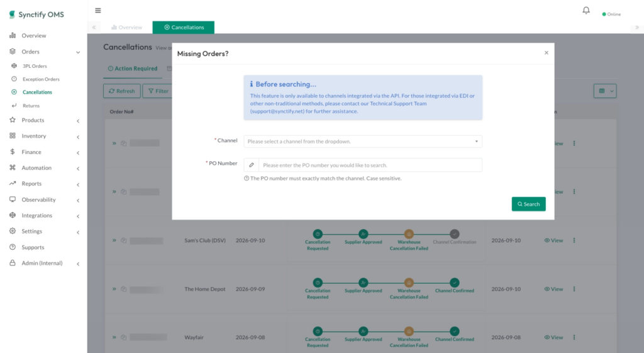This screenshot has width=644, height=353.
Task: Expand The Home Depot order row
Action: pyautogui.click(x=114, y=289)
